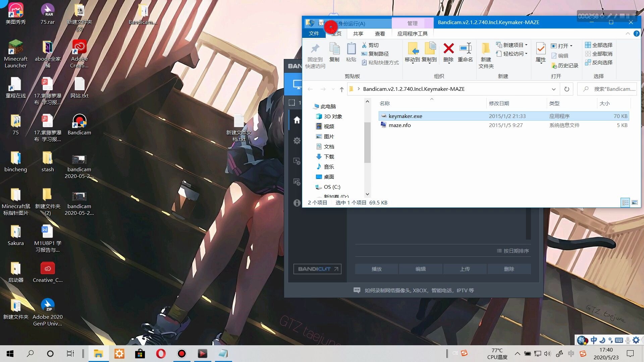Click Sort by date (按日期排序)

tap(513, 251)
